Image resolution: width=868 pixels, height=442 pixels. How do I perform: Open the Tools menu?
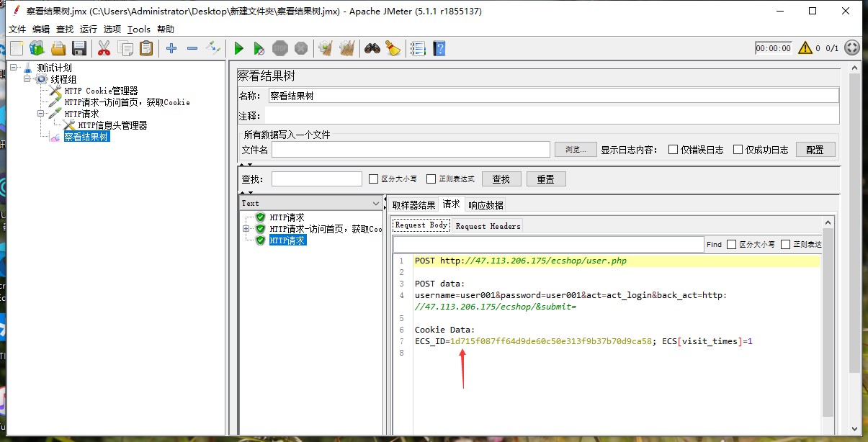coord(139,29)
